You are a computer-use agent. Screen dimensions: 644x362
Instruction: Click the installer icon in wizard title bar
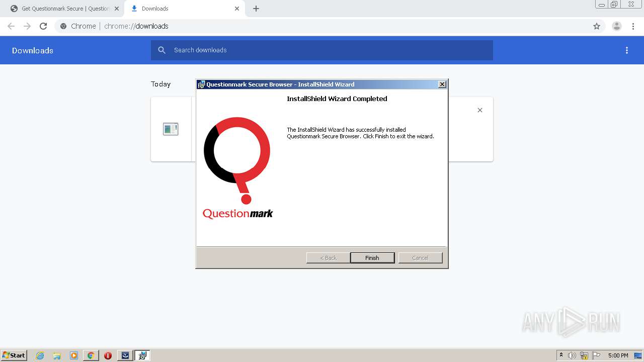(x=201, y=84)
